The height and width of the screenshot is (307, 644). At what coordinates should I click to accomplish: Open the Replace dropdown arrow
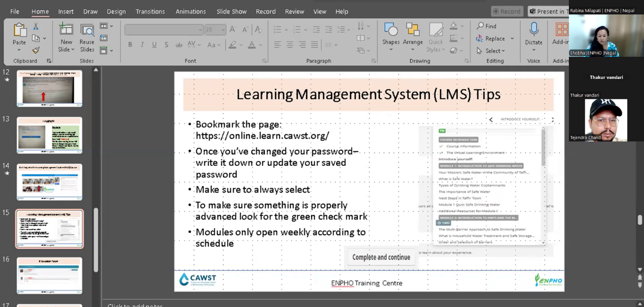512,39
